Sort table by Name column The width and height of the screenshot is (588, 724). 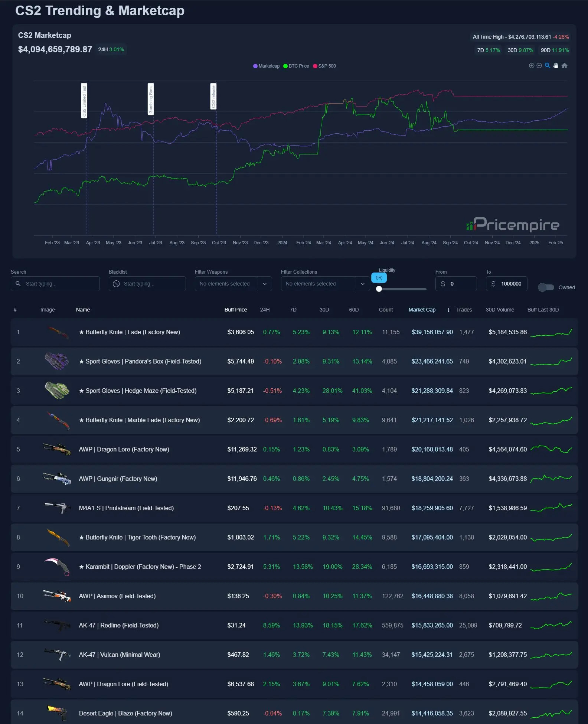pyautogui.click(x=83, y=310)
